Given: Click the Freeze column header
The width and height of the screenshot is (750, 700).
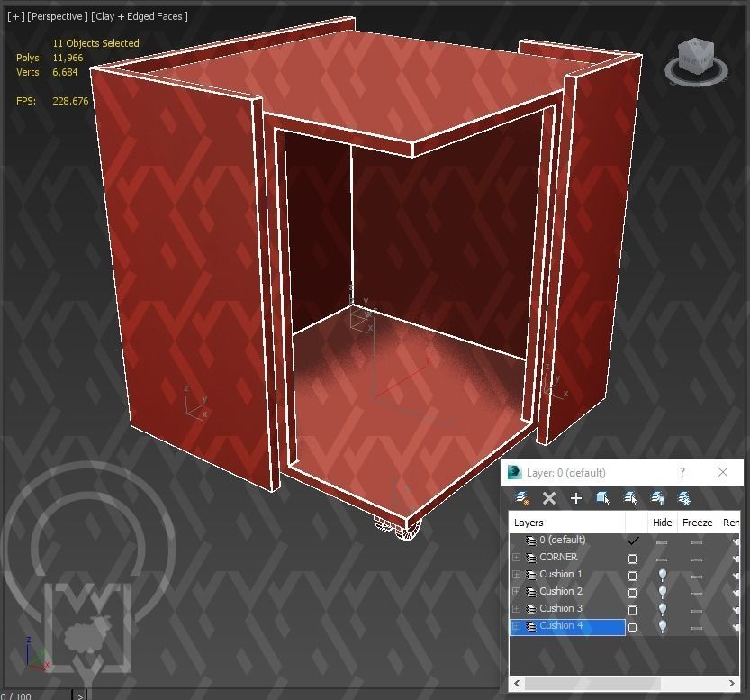Looking at the screenshot, I should 697,523.
